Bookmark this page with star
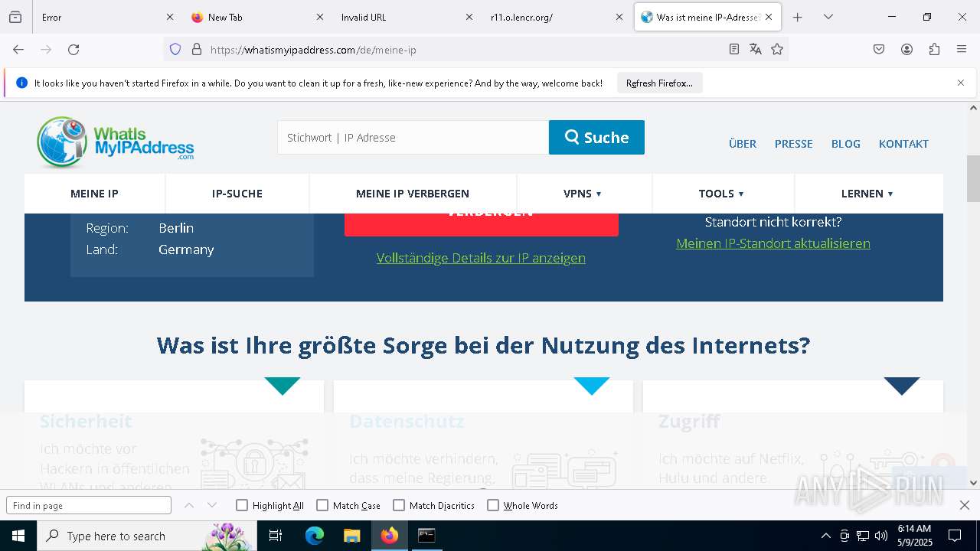 coord(777,49)
